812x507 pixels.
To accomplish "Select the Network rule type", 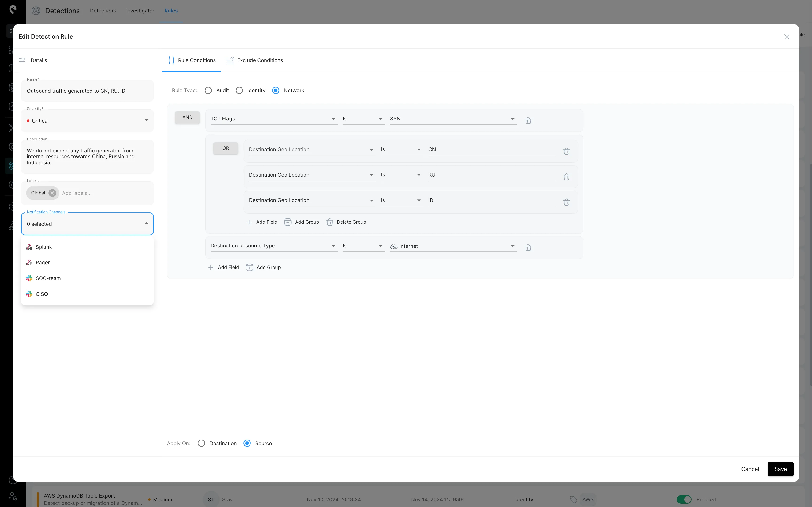I will (x=276, y=91).
